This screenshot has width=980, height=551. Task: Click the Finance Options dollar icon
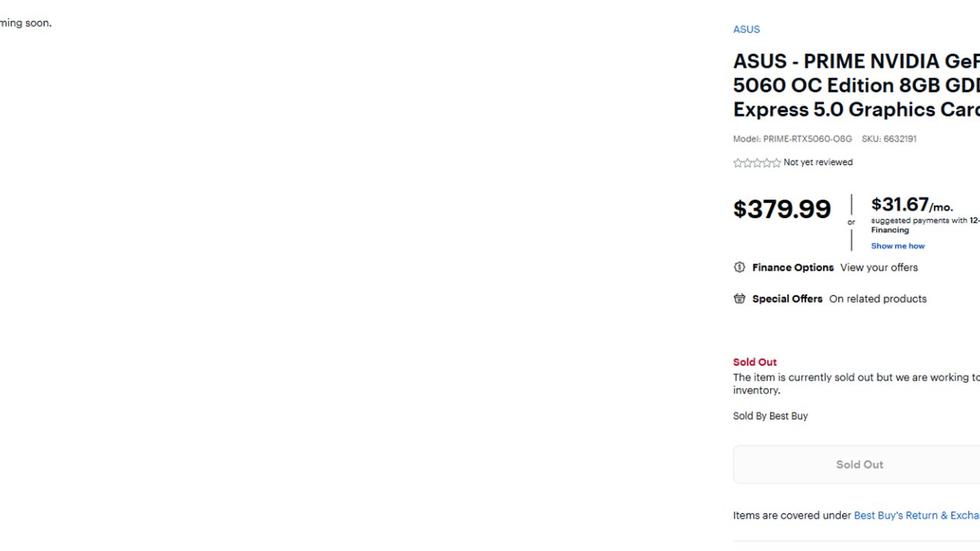[x=739, y=267]
